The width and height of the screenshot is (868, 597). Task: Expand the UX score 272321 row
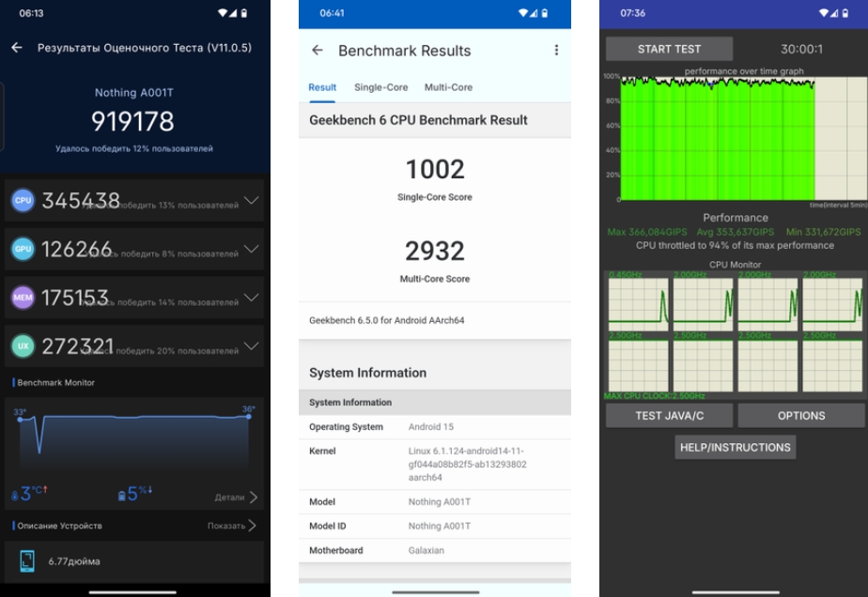pos(251,346)
